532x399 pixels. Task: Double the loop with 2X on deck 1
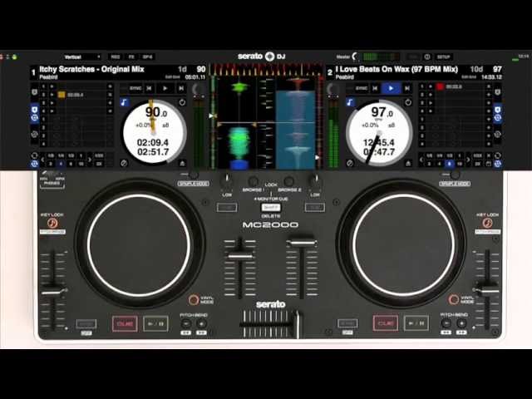coord(99,164)
